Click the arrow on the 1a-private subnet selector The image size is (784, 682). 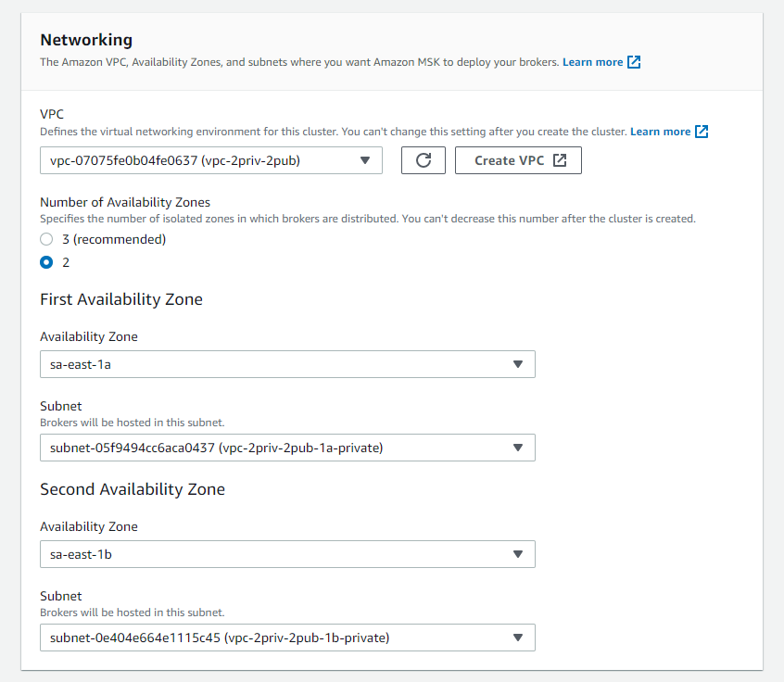point(518,448)
